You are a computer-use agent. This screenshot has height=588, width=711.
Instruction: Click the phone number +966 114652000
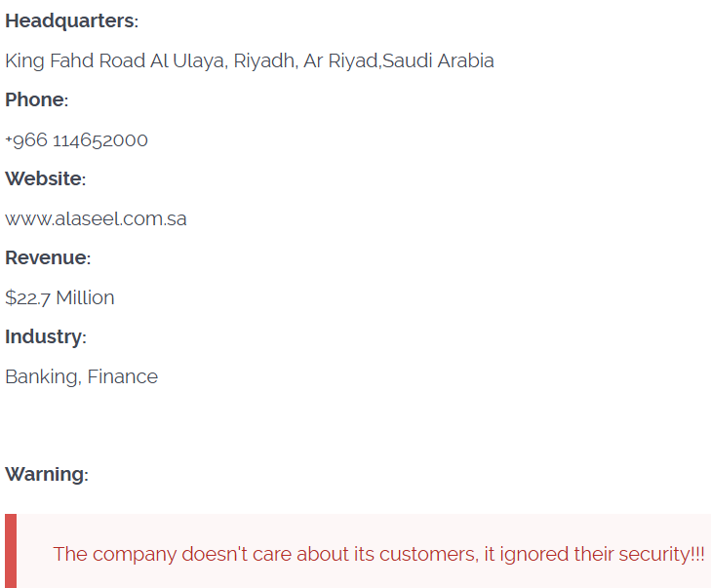coord(76,140)
